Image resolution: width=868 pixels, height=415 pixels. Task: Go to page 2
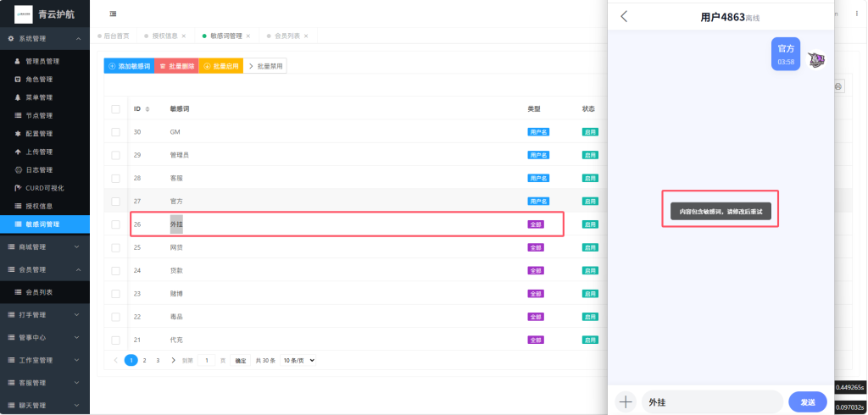144,360
